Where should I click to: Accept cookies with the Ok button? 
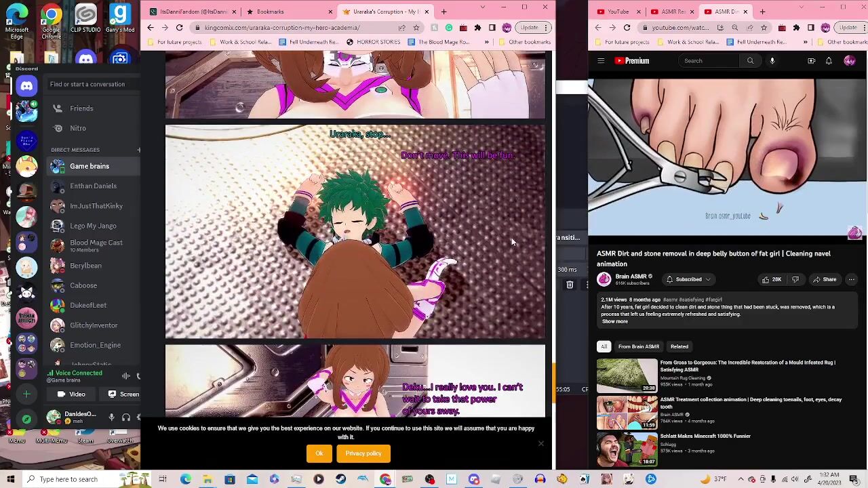point(319,453)
